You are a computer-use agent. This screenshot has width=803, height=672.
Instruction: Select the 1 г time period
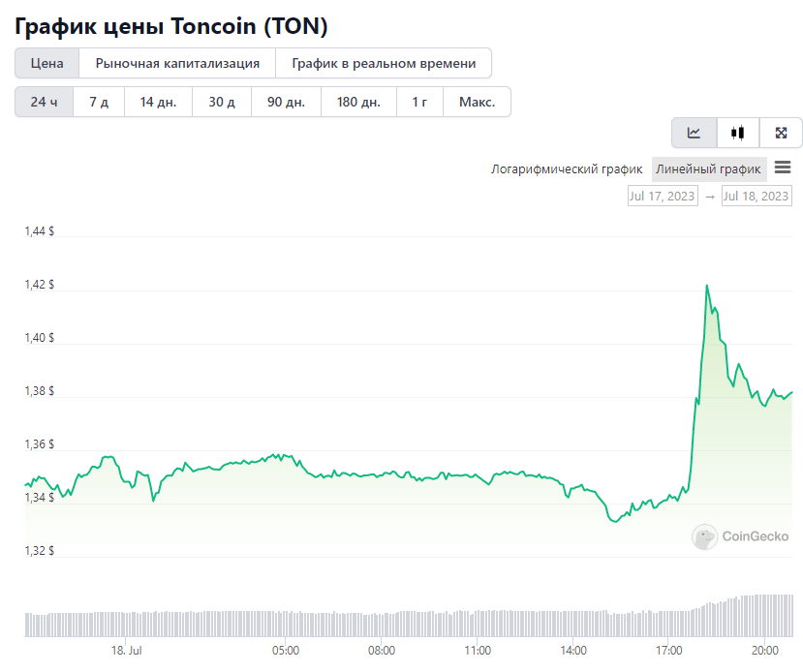tap(419, 102)
